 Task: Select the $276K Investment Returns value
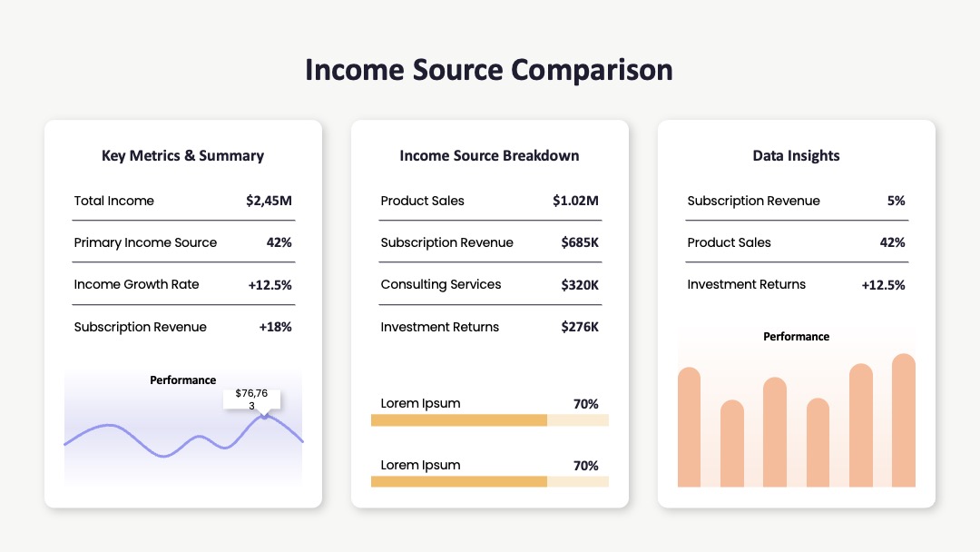point(580,327)
